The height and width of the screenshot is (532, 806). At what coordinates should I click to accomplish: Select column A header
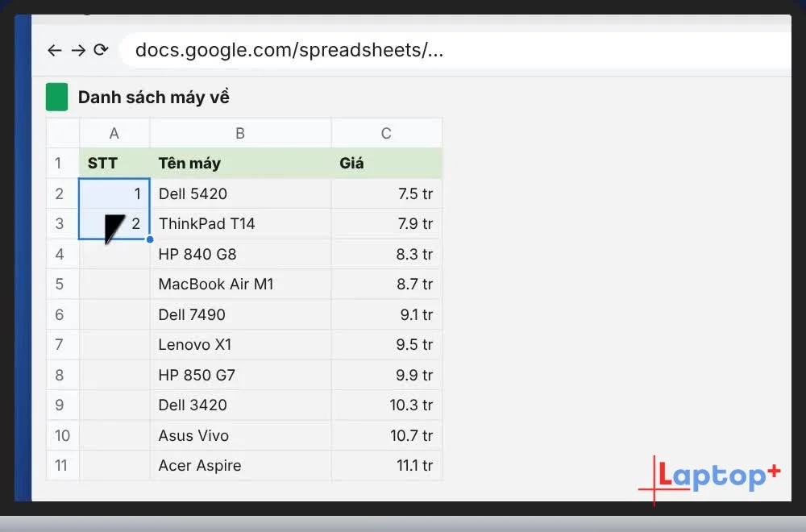pos(114,133)
